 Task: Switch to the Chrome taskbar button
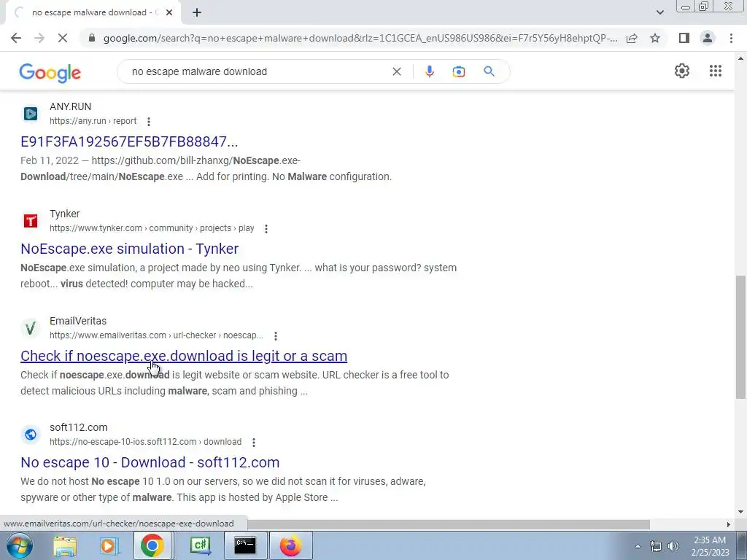pos(152,545)
